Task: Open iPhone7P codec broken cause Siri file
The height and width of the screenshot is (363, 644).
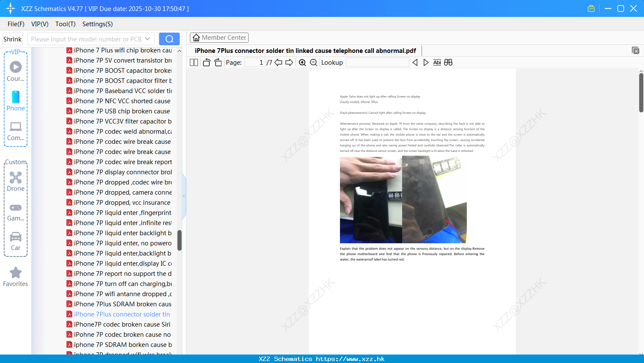Action: click(x=118, y=324)
